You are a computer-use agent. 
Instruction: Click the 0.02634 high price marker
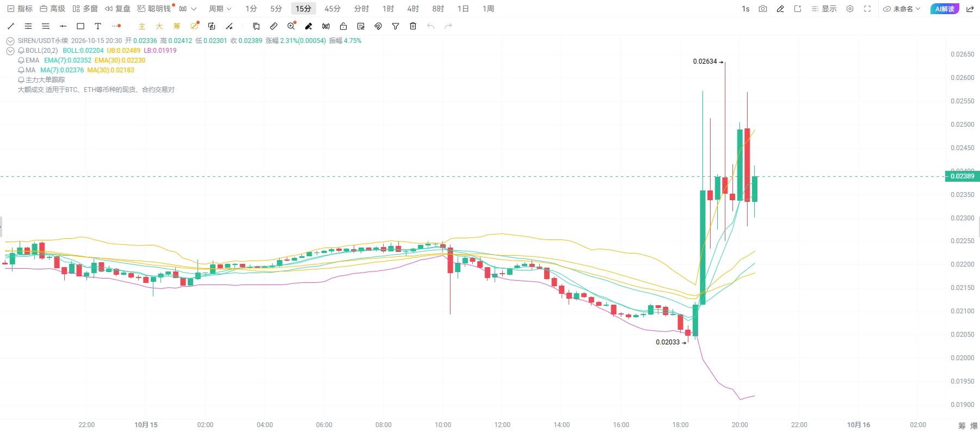[705, 61]
